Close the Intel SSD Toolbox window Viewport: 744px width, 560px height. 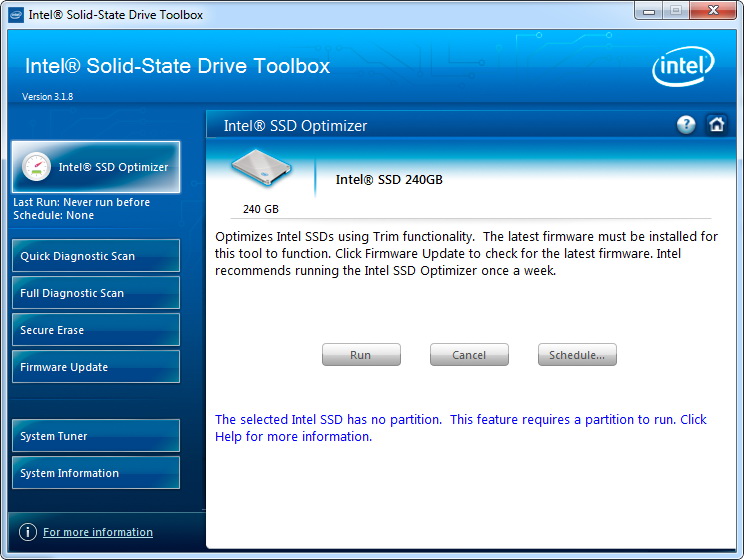pyautogui.click(x=713, y=10)
